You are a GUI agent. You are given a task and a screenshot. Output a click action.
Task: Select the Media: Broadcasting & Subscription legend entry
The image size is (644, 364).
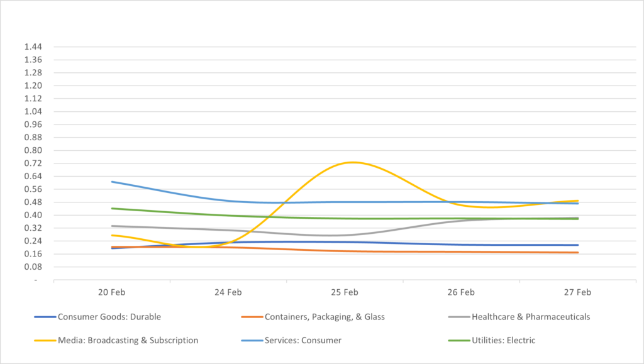point(128,340)
